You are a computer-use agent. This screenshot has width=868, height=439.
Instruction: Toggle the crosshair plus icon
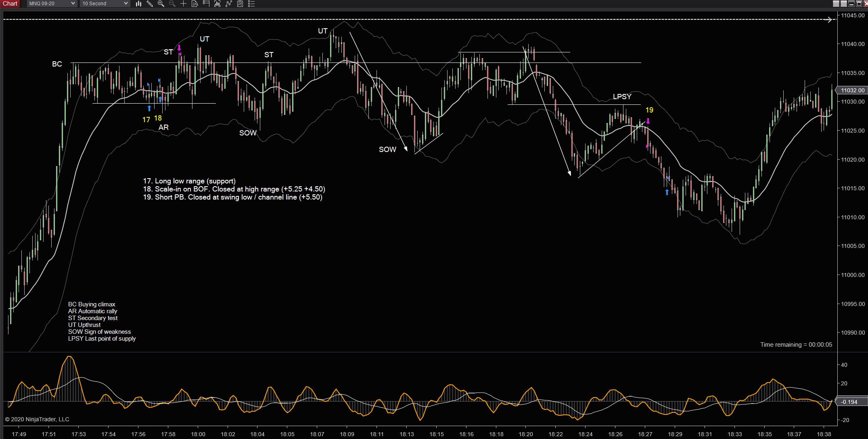point(183,4)
